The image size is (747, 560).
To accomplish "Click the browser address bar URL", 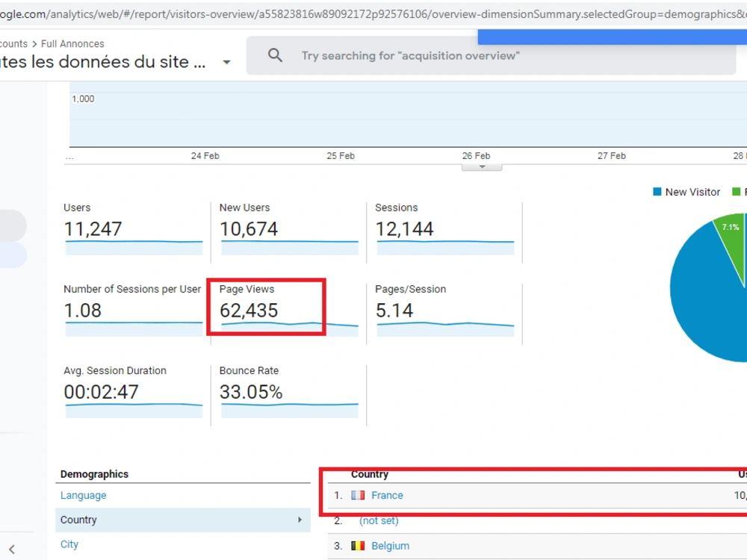I will [x=373, y=13].
